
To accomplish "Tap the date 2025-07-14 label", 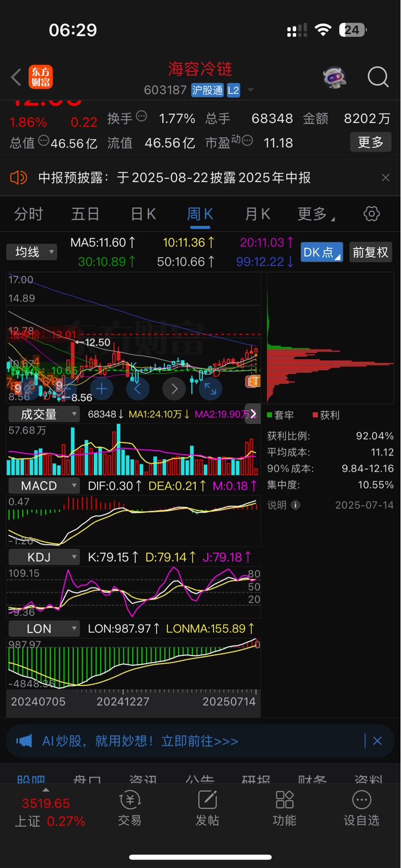I will point(364,505).
